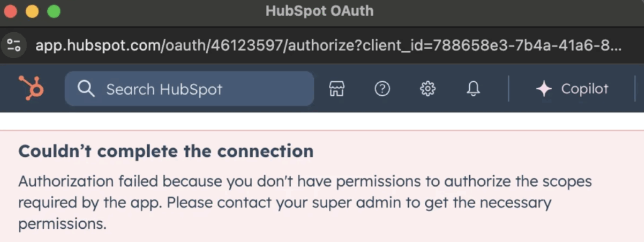644x242 pixels.
Task: Open the Help question mark icon
Action: [x=382, y=88]
